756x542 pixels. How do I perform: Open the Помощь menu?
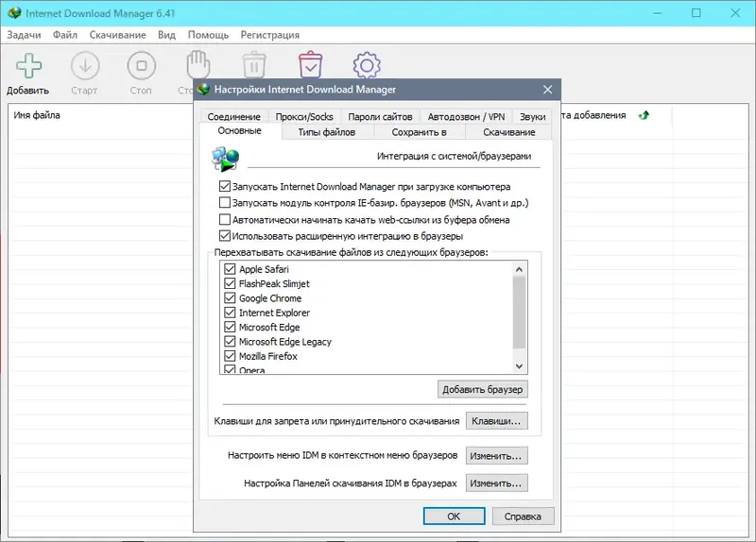tap(208, 35)
